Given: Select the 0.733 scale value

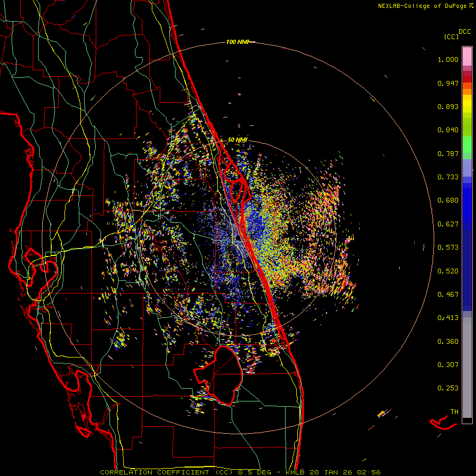Looking at the screenshot, I should [448, 177].
